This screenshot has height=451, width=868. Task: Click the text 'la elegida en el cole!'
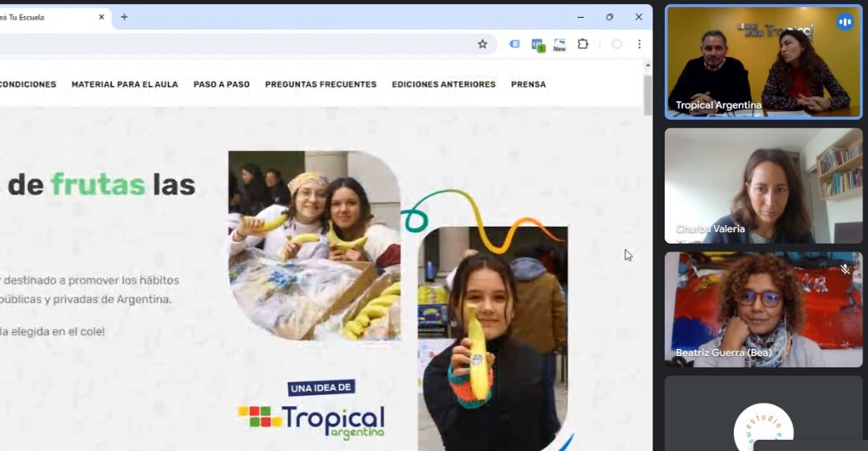(x=52, y=331)
